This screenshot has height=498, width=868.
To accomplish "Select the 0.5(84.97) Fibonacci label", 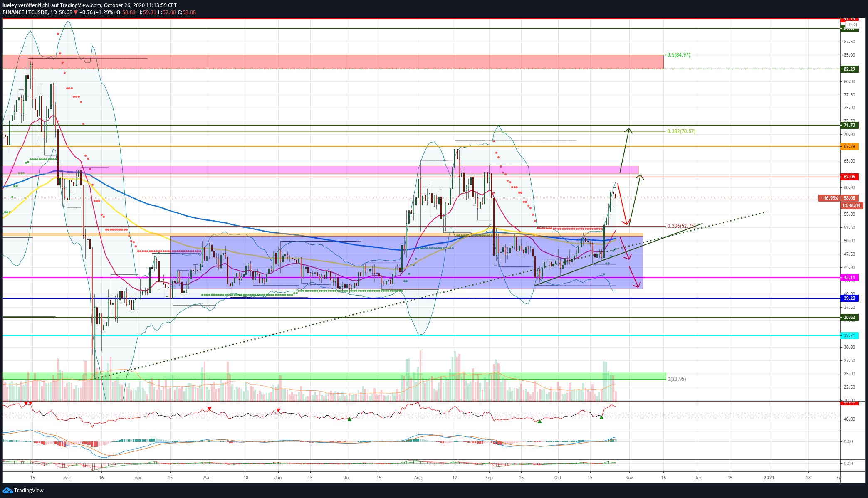I will (x=678, y=55).
